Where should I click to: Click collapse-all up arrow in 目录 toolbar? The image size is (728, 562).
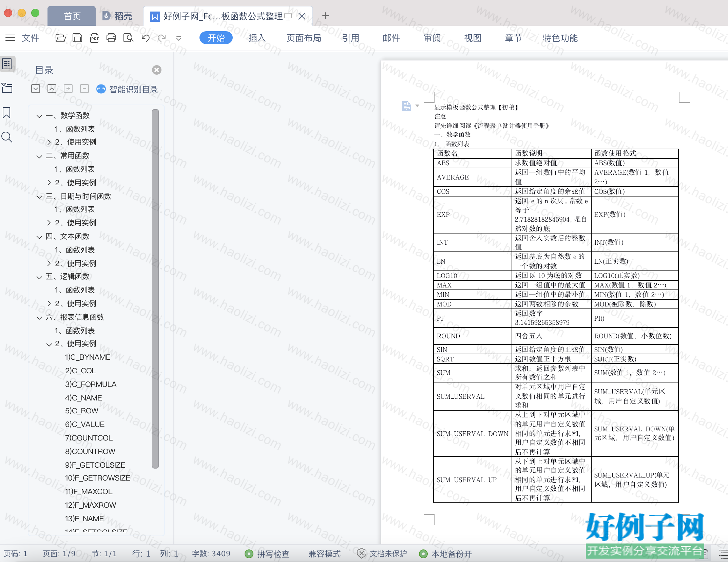click(x=52, y=89)
